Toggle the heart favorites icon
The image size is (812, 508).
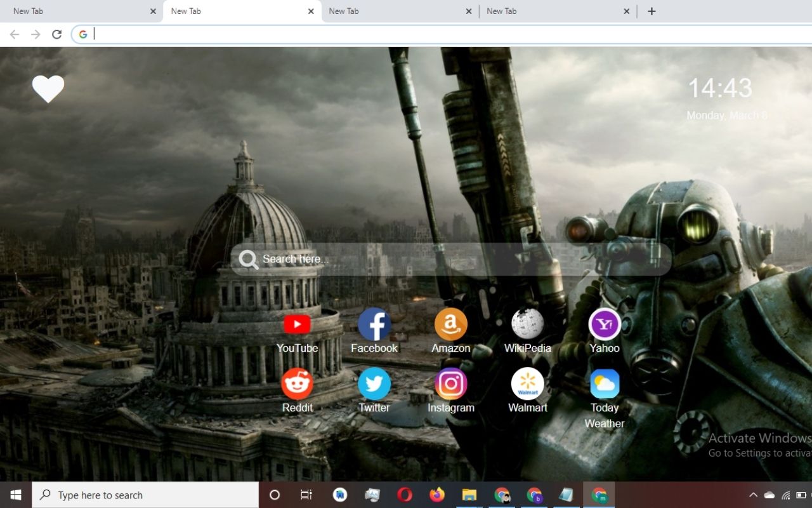click(48, 89)
